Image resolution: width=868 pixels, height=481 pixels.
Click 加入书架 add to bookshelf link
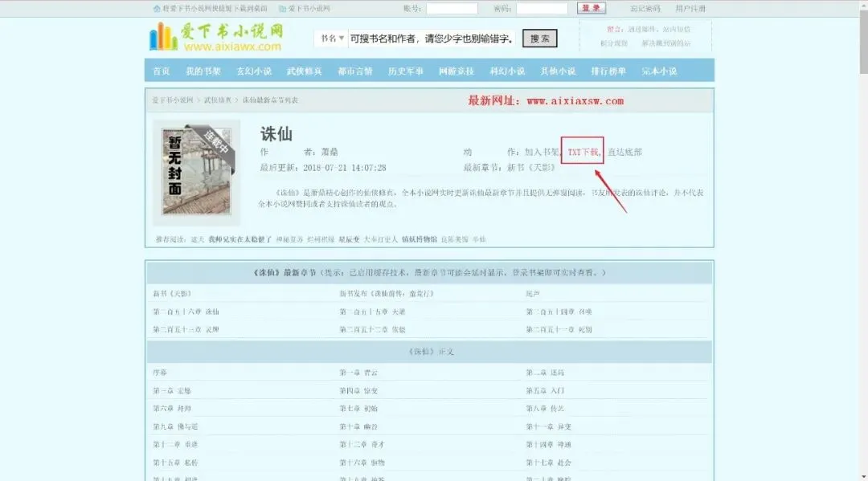[542, 152]
